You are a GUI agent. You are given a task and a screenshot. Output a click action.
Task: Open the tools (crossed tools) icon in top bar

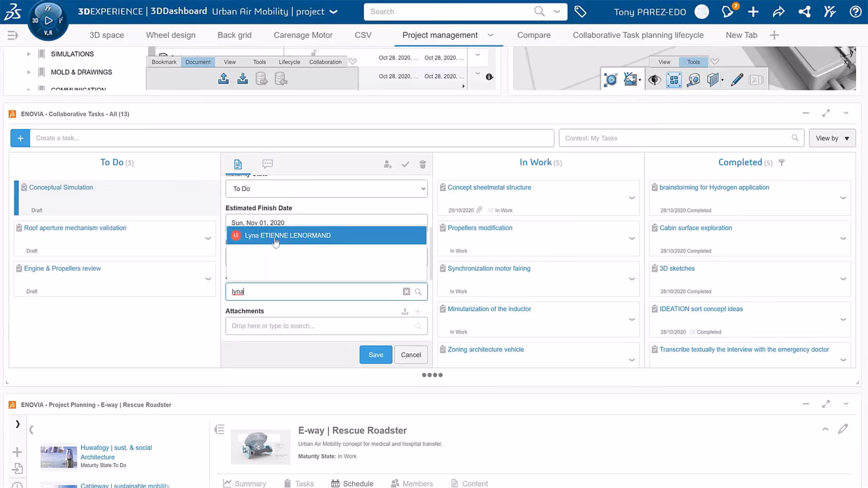click(x=830, y=12)
